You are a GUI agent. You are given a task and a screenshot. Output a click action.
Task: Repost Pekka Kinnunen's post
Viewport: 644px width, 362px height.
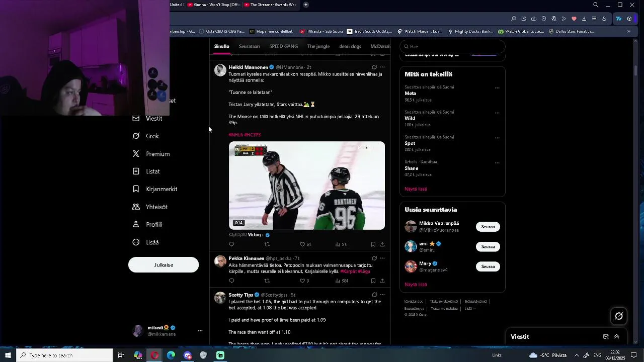click(x=267, y=281)
